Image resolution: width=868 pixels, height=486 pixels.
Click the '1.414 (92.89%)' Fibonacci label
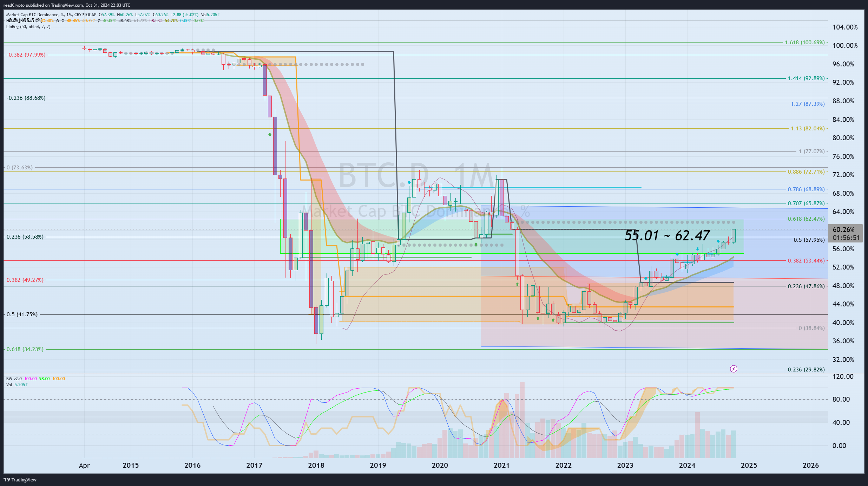(806, 78)
